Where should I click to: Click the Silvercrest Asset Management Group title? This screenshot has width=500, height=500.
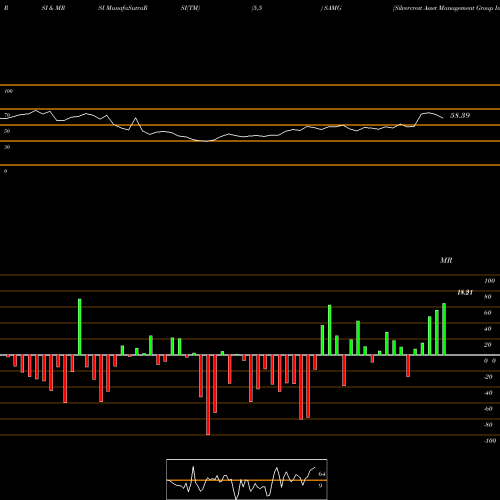tap(446, 8)
